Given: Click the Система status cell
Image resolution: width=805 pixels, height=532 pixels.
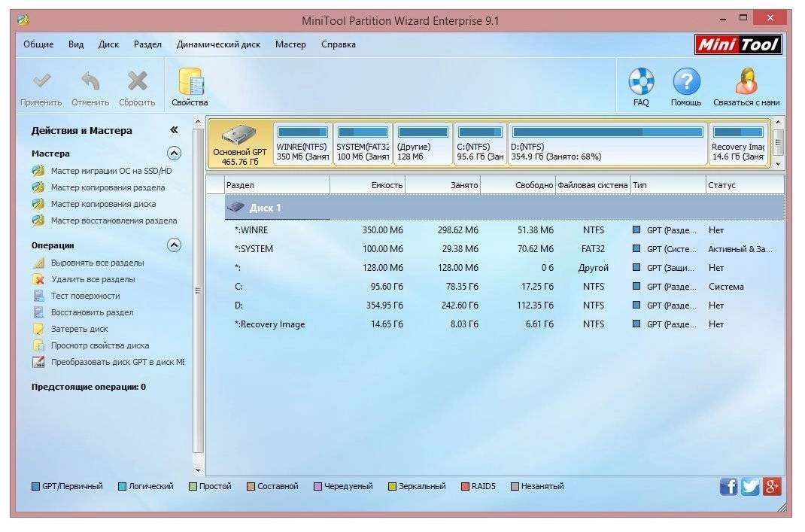Looking at the screenshot, I should 726,287.
